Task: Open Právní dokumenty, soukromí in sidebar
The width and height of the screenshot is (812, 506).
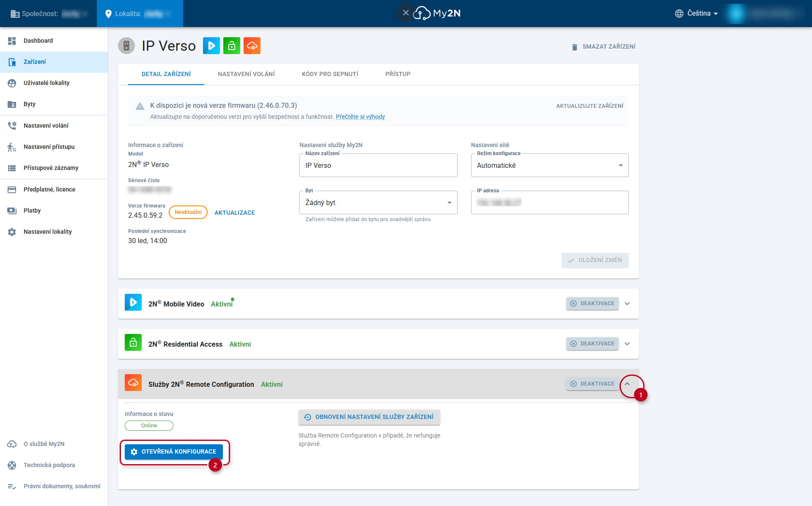Action: click(x=54, y=486)
